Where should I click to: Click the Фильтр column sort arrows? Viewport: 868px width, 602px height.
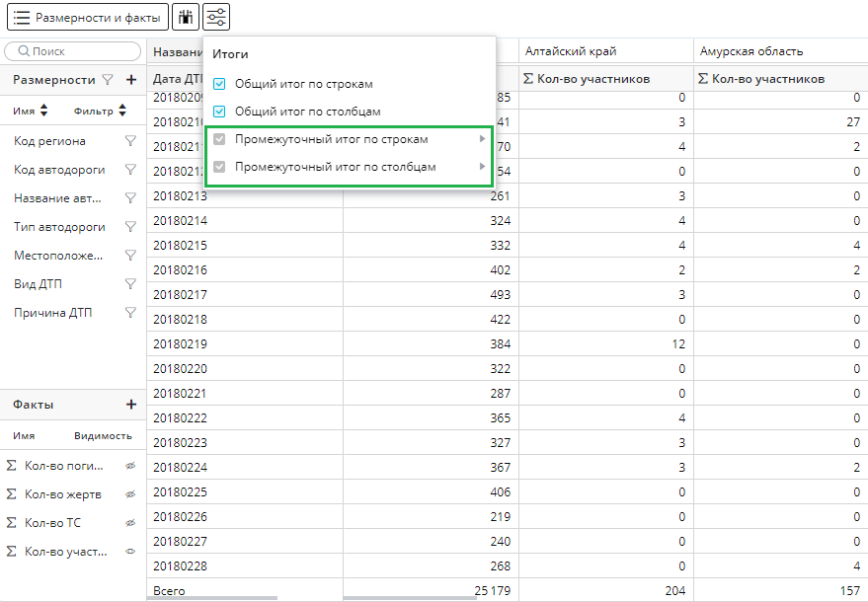tap(122, 112)
